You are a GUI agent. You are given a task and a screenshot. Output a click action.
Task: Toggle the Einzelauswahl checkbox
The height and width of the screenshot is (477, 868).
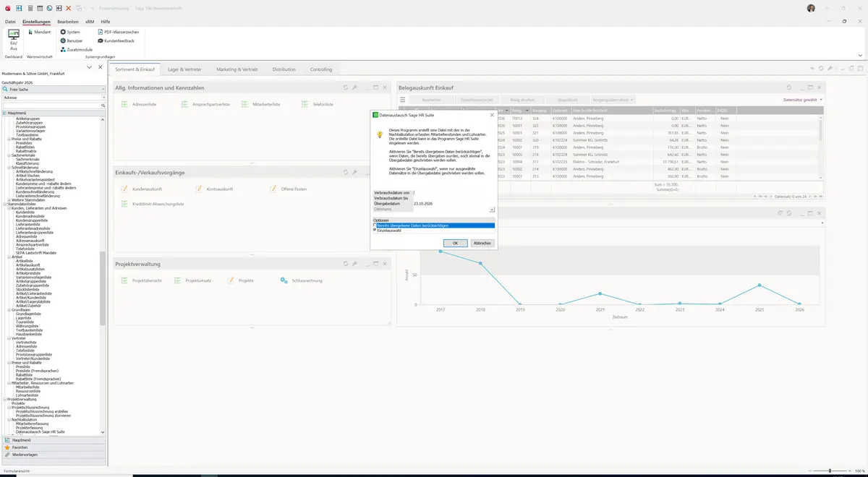(x=375, y=230)
